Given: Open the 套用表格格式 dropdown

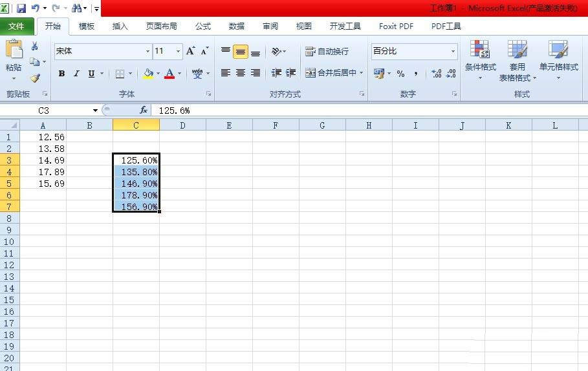Looking at the screenshot, I should click(517, 61).
